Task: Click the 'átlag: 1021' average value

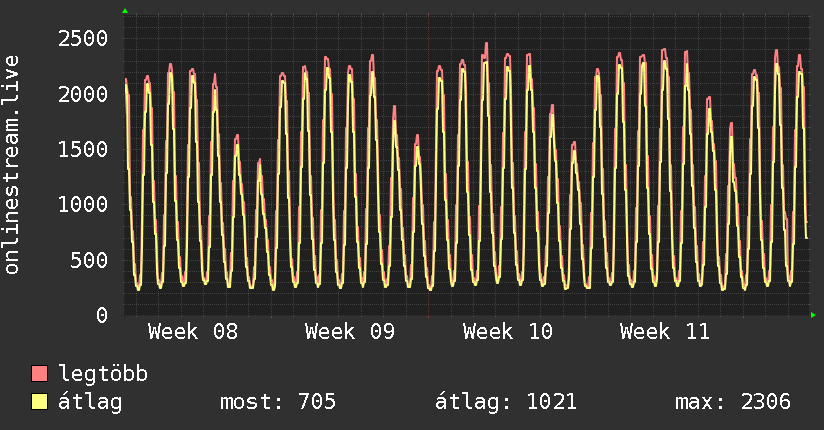Action: pos(506,402)
